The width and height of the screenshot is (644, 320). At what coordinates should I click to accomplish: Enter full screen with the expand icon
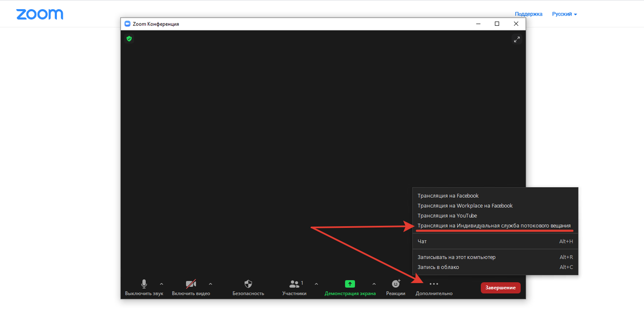tap(517, 39)
